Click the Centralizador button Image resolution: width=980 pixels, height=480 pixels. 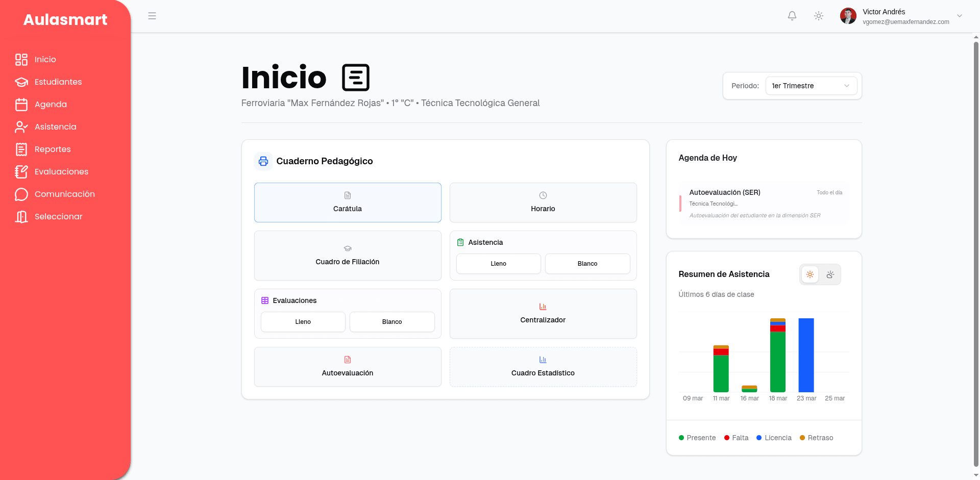[x=543, y=314]
